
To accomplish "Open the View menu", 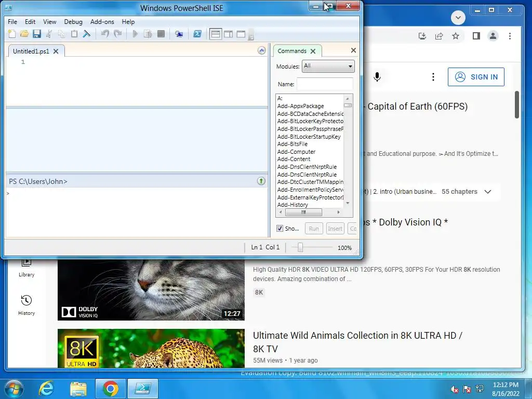I will (x=49, y=22).
